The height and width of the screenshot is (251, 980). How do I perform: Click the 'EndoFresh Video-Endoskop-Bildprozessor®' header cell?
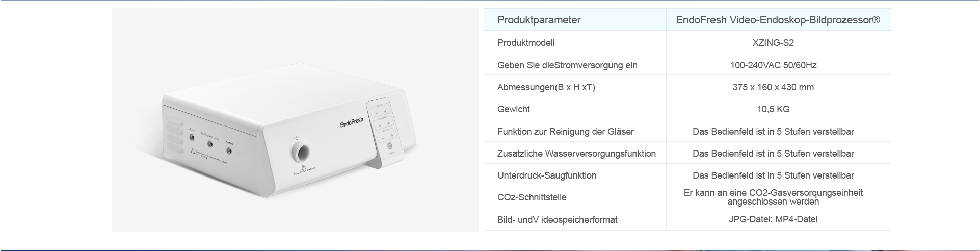click(778, 20)
